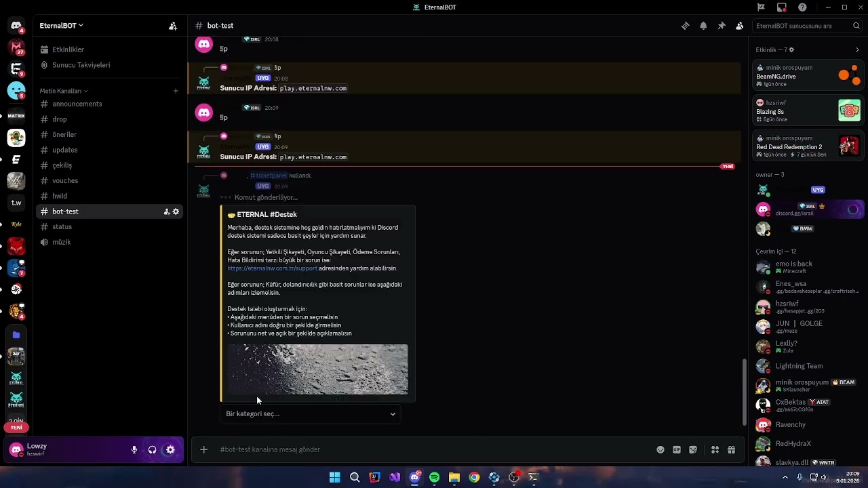Click the #ticketpanel command mention

pos(269,176)
